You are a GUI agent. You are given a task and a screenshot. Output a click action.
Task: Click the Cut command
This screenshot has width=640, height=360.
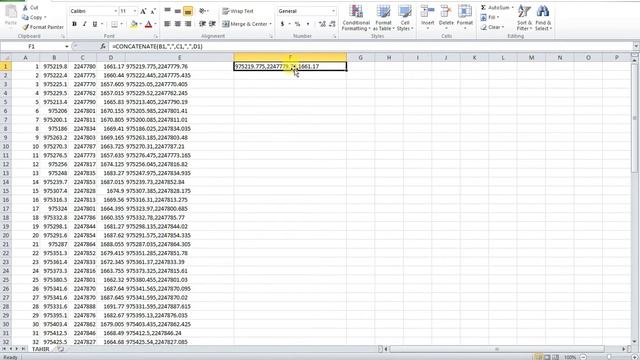click(x=30, y=8)
